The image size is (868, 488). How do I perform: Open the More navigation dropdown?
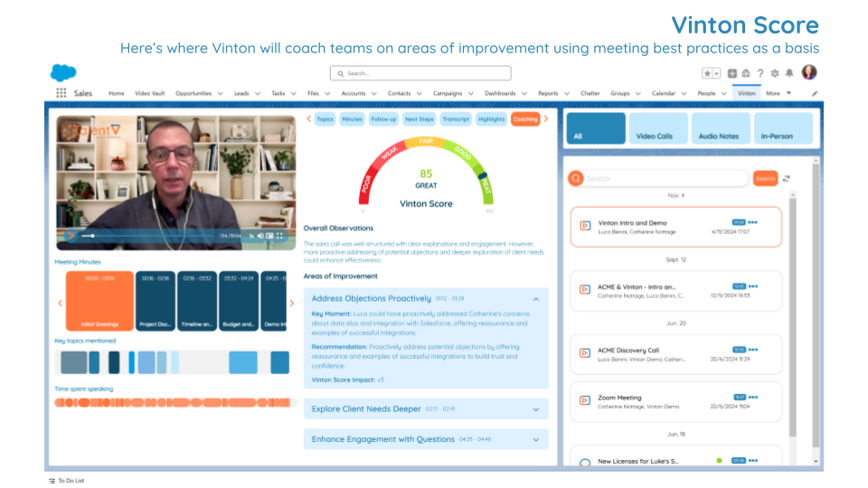point(778,93)
